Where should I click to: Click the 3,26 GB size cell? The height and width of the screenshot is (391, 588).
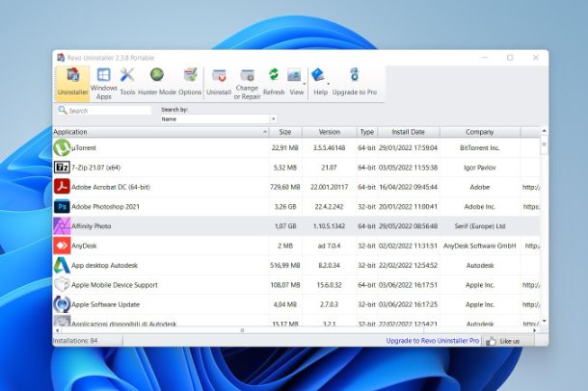pyautogui.click(x=285, y=207)
